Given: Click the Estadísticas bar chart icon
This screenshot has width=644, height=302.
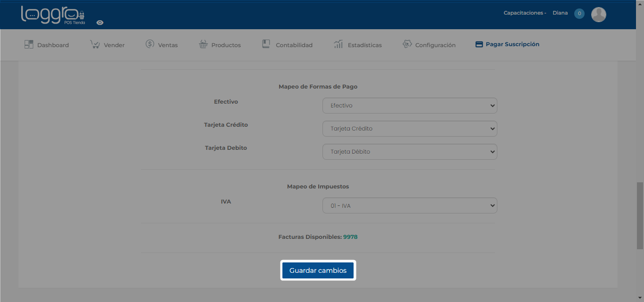Looking at the screenshot, I should (x=338, y=44).
